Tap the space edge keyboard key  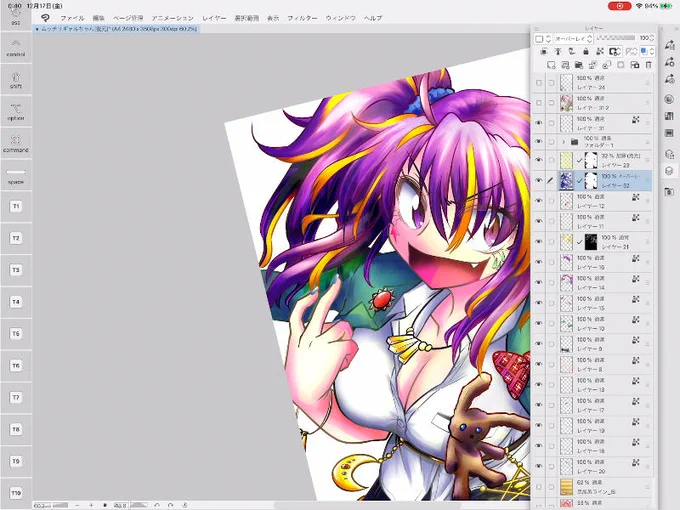(x=16, y=176)
